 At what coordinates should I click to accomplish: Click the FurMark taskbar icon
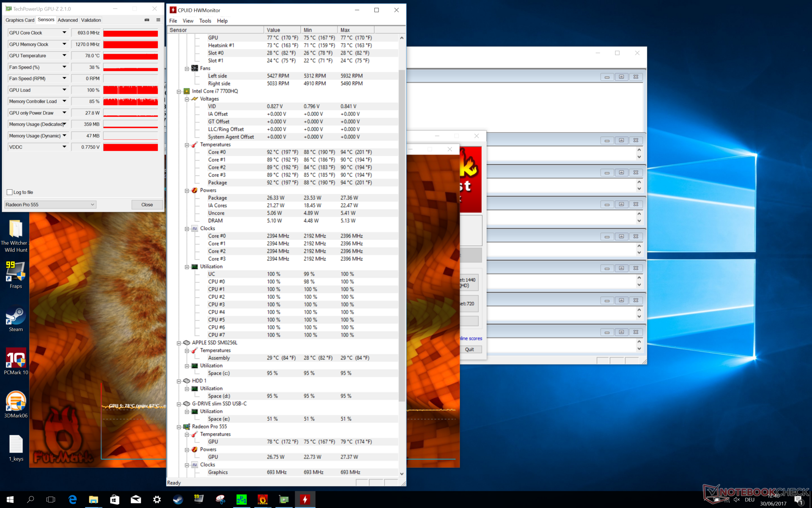263,500
